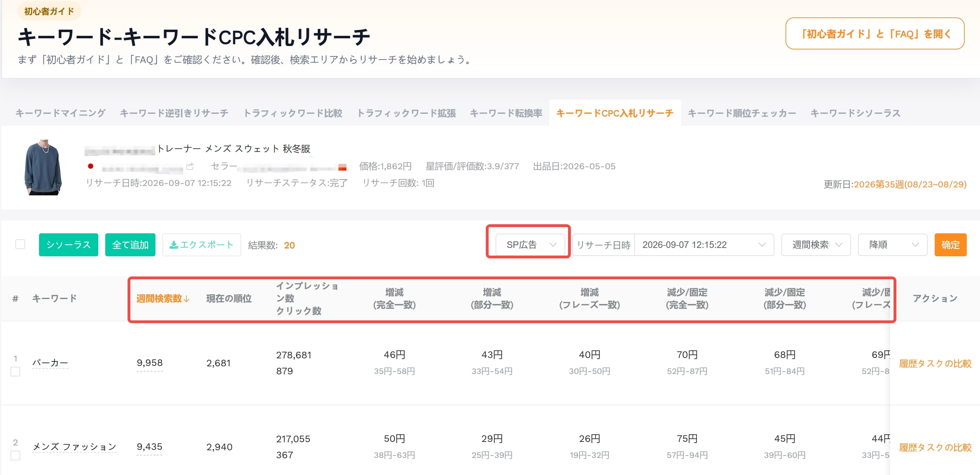Click the 初心者ガイド badge
Viewport: 980px width, 475px height.
tap(49, 11)
